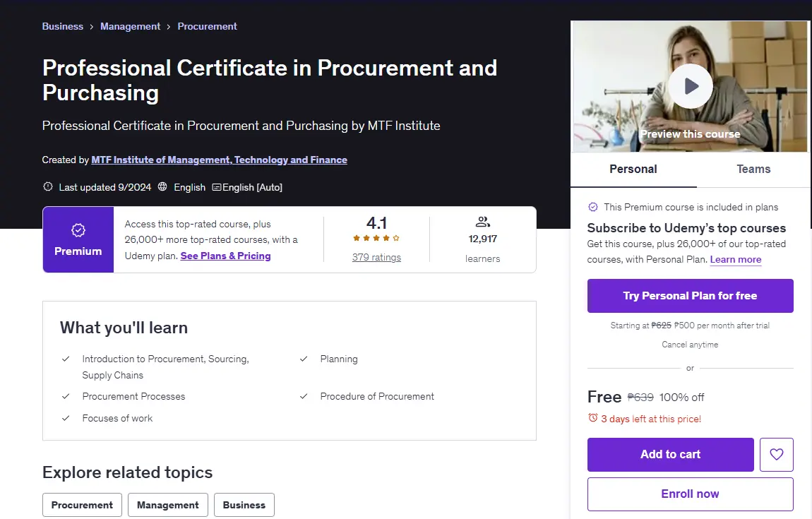Click the 'Last updated 9/2024' text
812x519 pixels.
[x=105, y=187]
